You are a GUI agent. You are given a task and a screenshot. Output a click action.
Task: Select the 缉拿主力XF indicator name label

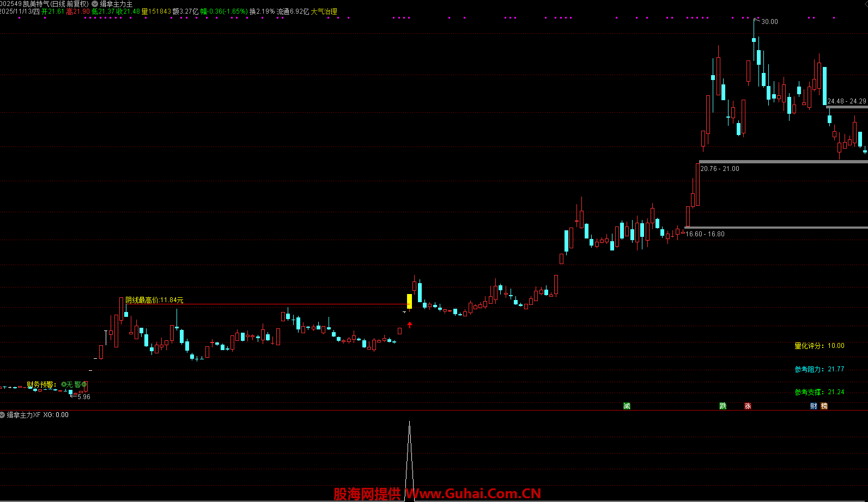tap(23, 415)
